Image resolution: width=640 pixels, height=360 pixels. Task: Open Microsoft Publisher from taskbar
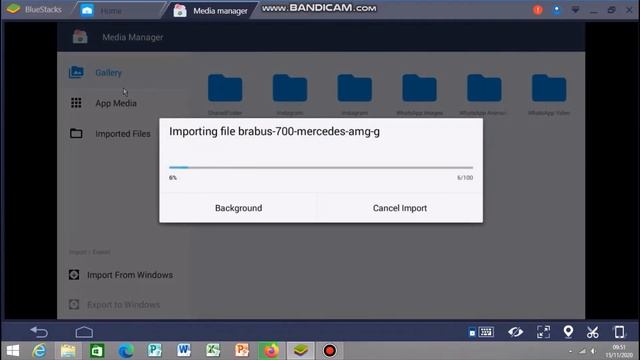pos(155,351)
